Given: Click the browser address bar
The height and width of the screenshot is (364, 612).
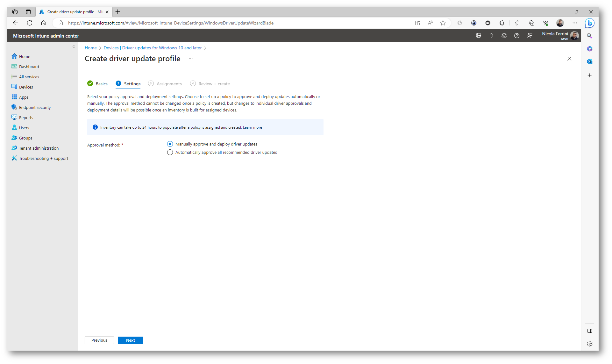Looking at the screenshot, I should click(x=223, y=23).
